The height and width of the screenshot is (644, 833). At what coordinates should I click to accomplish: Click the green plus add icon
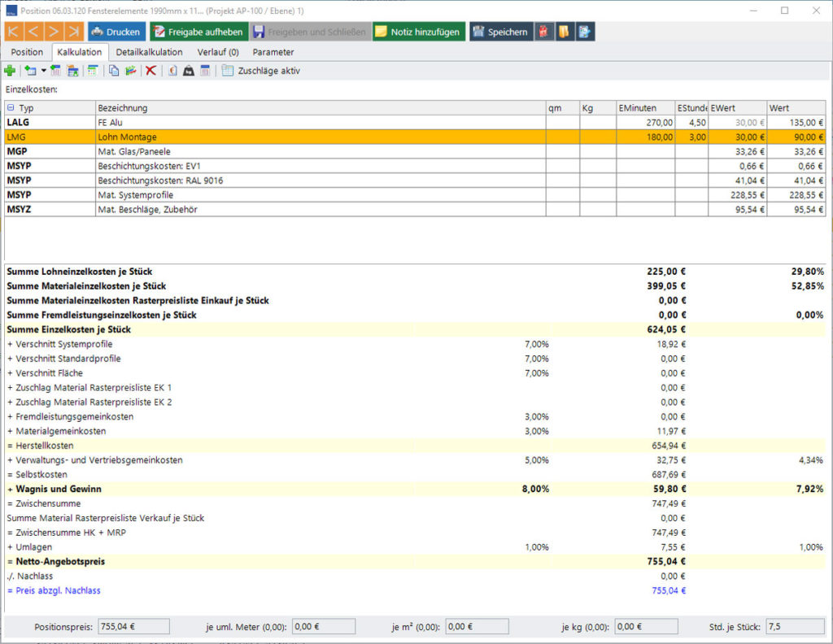pyautogui.click(x=10, y=71)
